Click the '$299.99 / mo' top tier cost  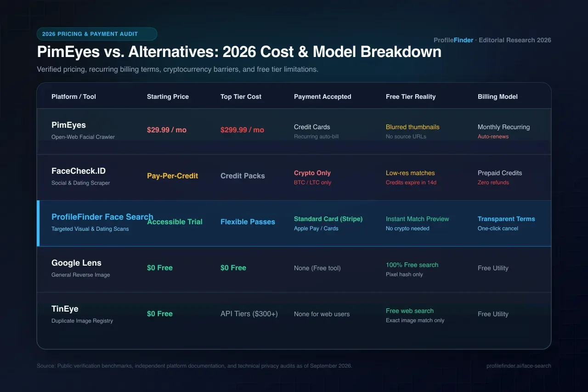[242, 130]
